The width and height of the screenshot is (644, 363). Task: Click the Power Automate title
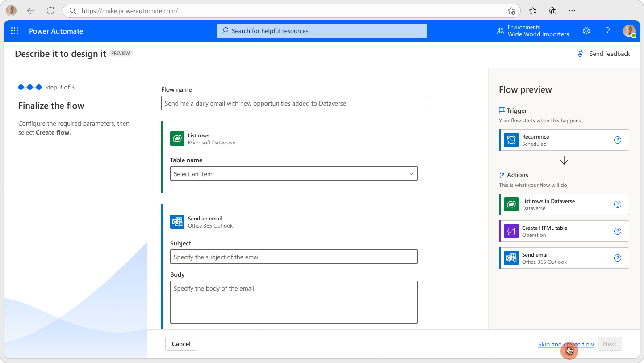[x=56, y=31]
